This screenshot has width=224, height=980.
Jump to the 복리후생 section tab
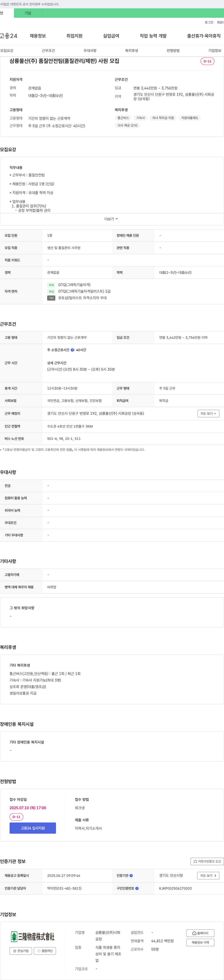[x=131, y=51]
